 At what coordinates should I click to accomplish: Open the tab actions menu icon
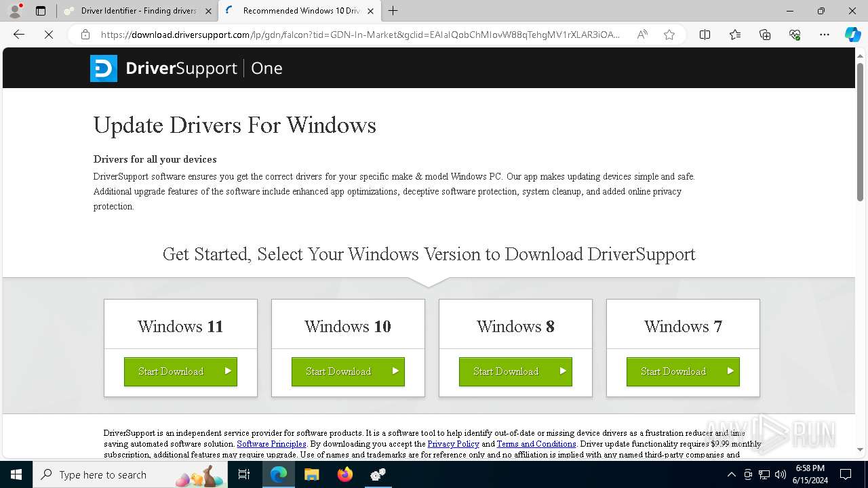click(x=41, y=11)
